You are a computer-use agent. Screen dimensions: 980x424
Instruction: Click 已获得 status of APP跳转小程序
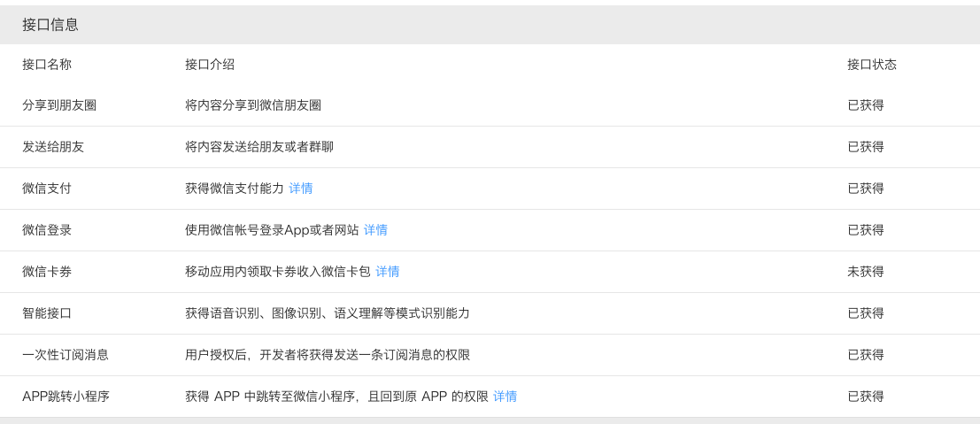tap(866, 397)
